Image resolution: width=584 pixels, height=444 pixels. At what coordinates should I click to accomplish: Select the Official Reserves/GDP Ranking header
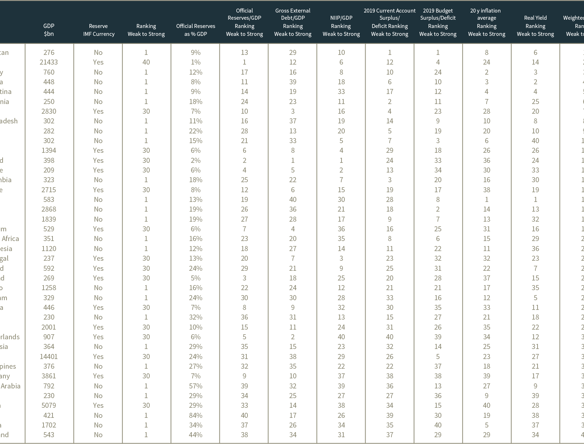tap(244, 22)
